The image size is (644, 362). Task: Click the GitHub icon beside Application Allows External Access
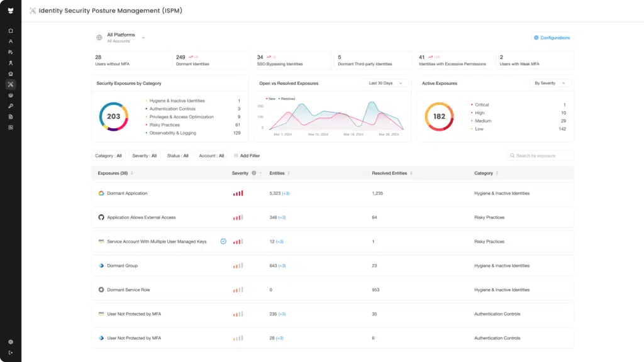point(101,217)
